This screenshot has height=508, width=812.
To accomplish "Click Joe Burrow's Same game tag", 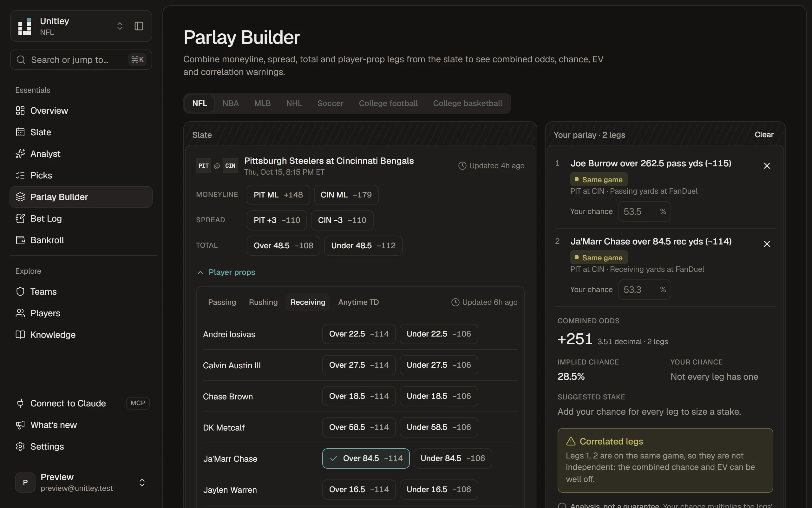I will click(x=599, y=179).
